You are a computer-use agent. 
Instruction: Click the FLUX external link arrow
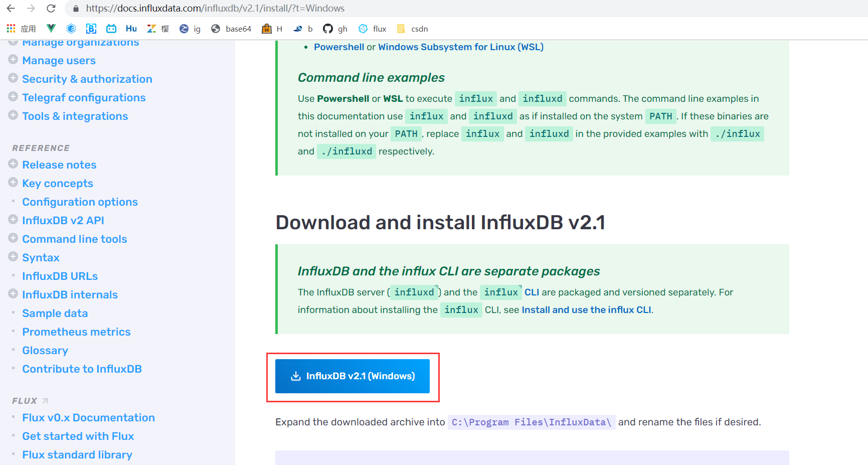coord(45,400)
